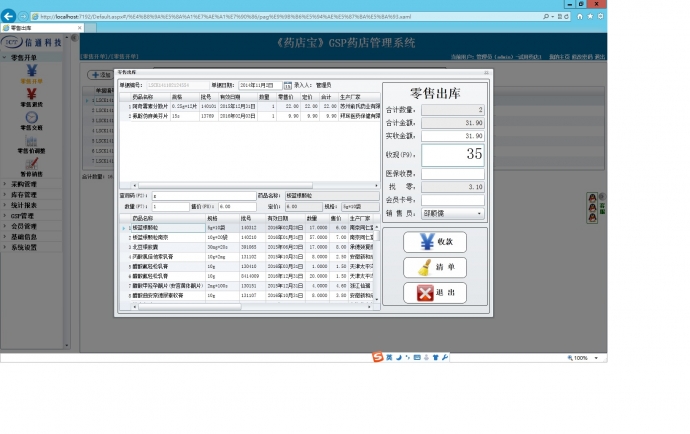This screenshot has height=434, width=690.
Task: Click browser favorites star icon
Action: [590, 16]
